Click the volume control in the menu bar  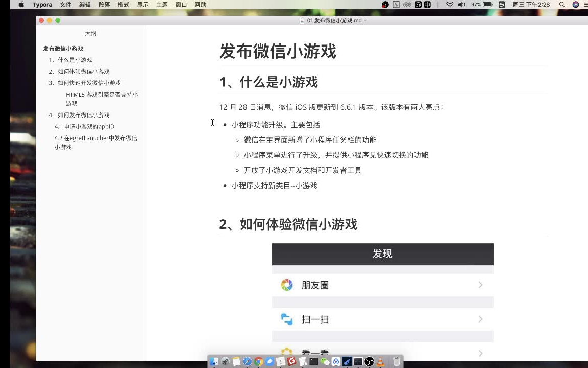click(461, 5)
